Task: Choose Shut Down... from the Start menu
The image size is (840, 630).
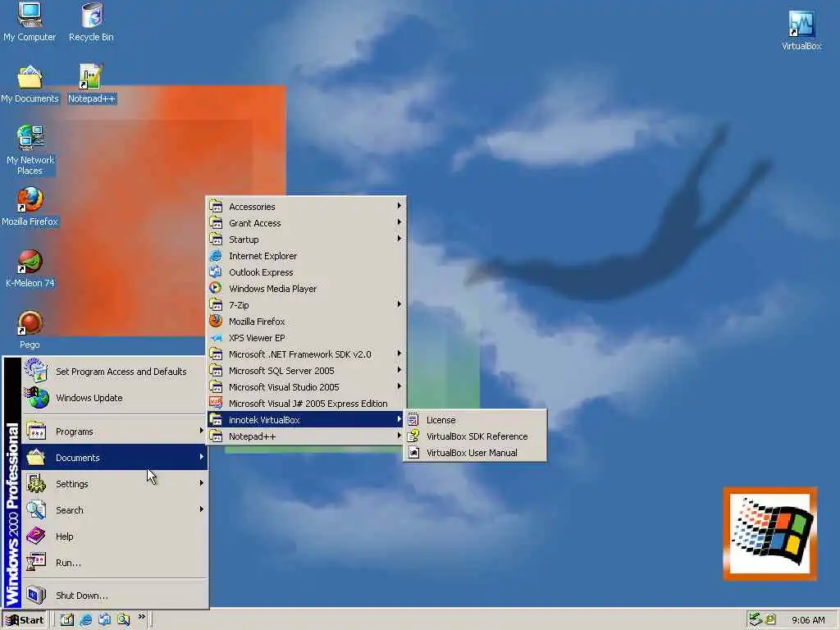Action: click(x=115, y=596)
